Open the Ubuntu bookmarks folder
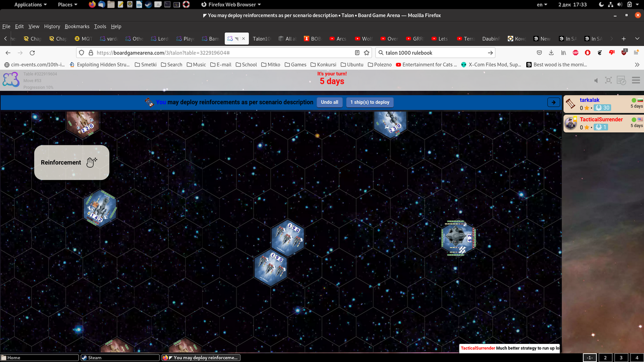The height and width of the screenshot is (362, 644). tap(352, 64)
